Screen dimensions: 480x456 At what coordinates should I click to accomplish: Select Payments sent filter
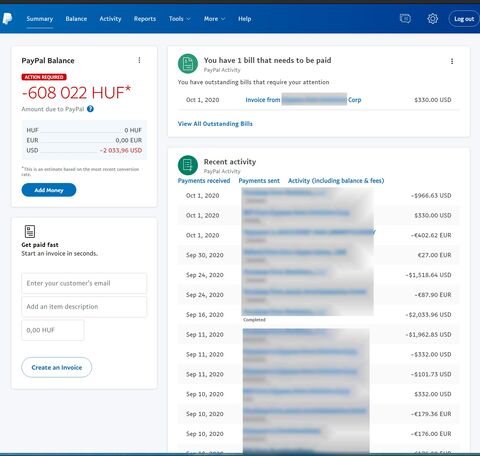pos(259,181)
